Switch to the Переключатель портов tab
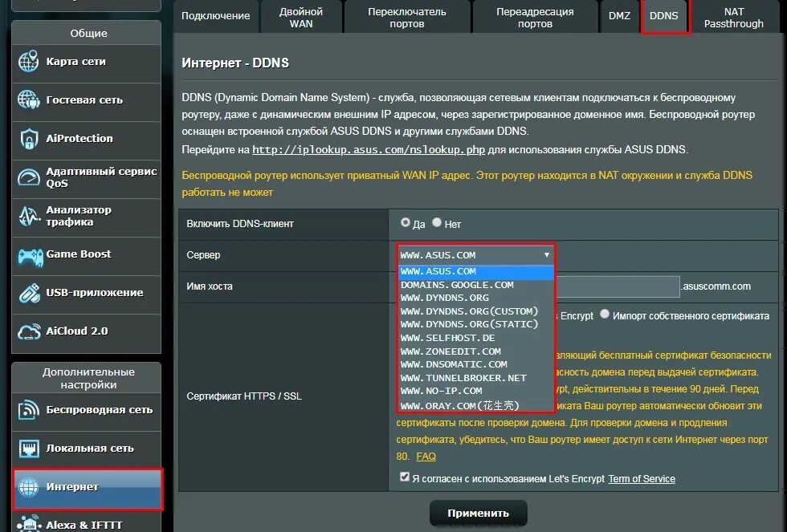 (407, 16)
